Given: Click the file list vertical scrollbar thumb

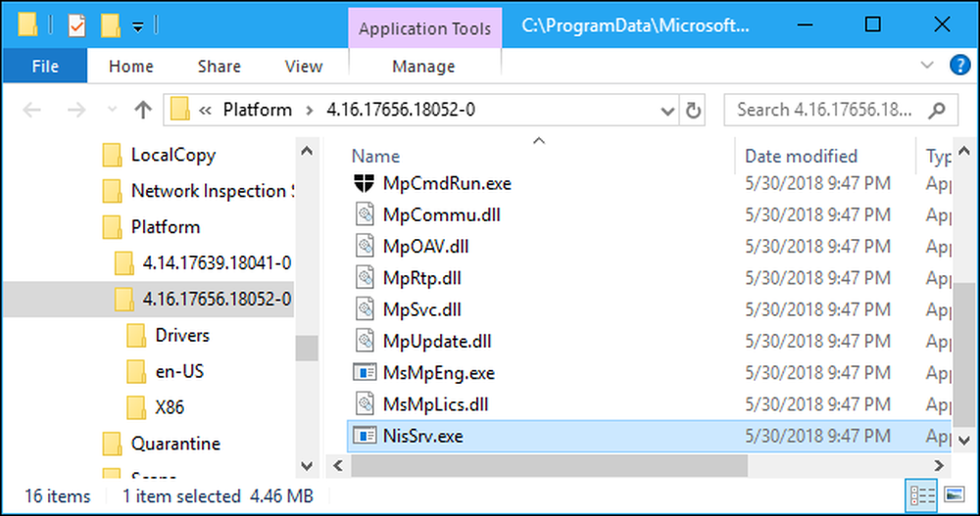Looking at the screenshot, I should pyautogui.click(x=963, y=356).
